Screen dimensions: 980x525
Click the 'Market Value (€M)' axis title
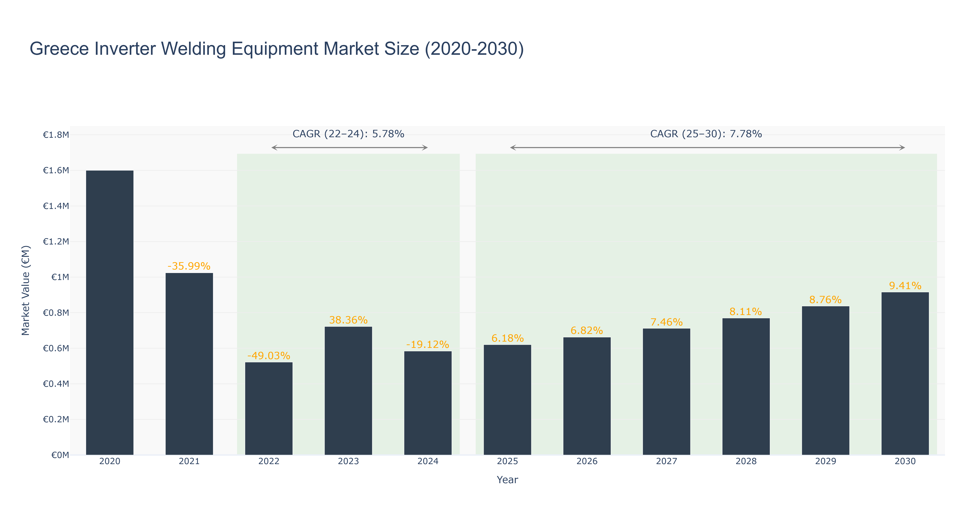click(26, 291)
